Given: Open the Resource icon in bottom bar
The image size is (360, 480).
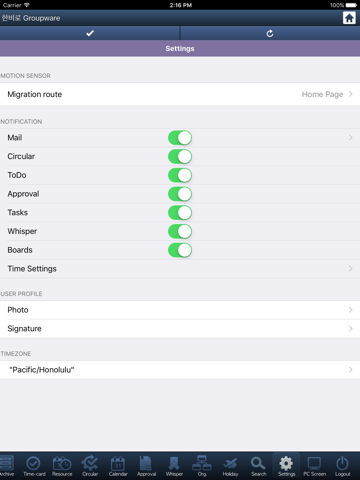Looking at the screenshot, I should click(x=62, y=466).
